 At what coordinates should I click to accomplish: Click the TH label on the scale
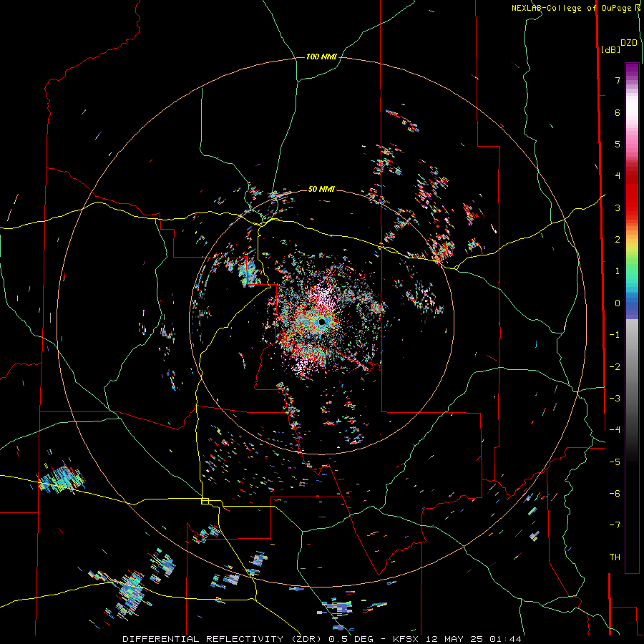pyautogui.click(x=615, y=557)
